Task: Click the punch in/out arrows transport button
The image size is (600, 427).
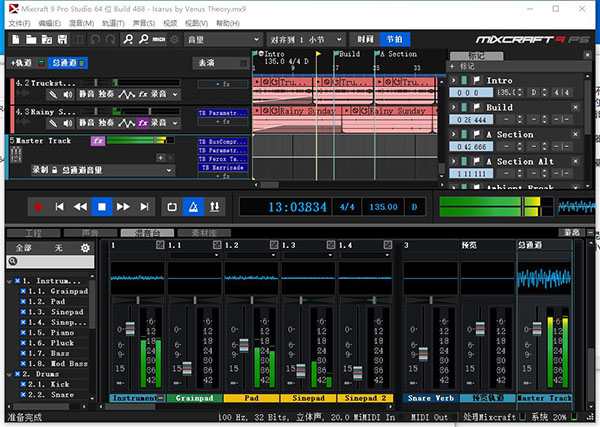Action: (215, 207)
